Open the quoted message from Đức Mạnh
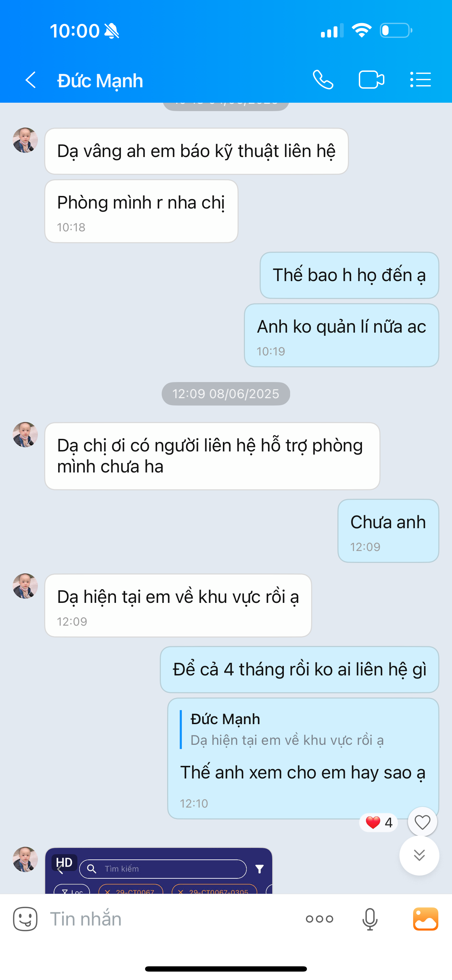This screenshot has height=980, width=452. pos(287,729)
